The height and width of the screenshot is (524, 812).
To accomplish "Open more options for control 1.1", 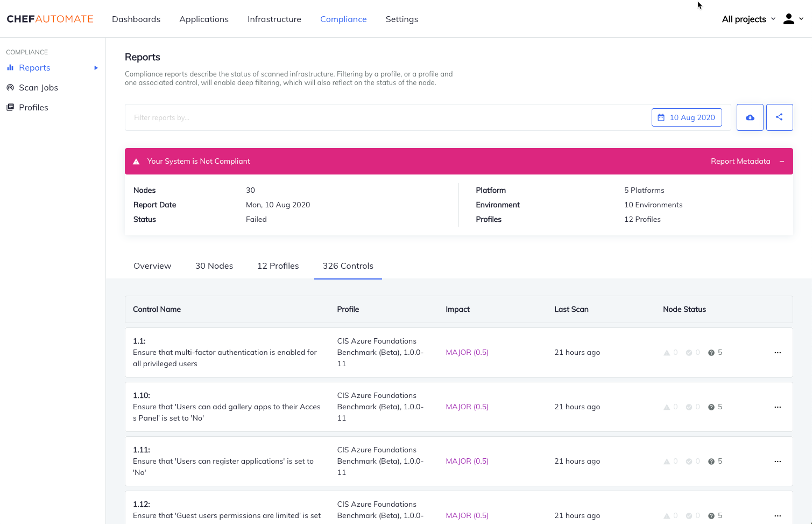I will (777, 353).
